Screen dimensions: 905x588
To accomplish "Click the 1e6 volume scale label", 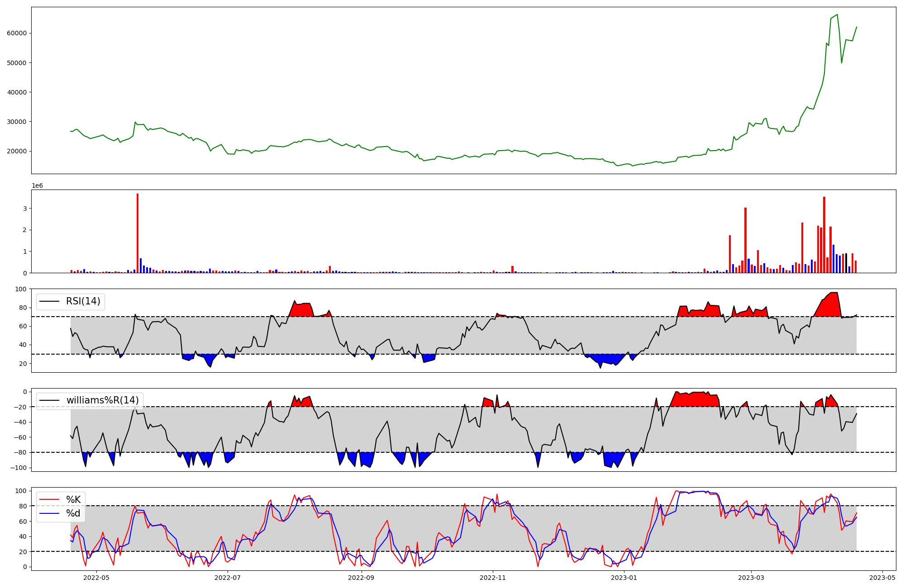I will coord(37,186).
